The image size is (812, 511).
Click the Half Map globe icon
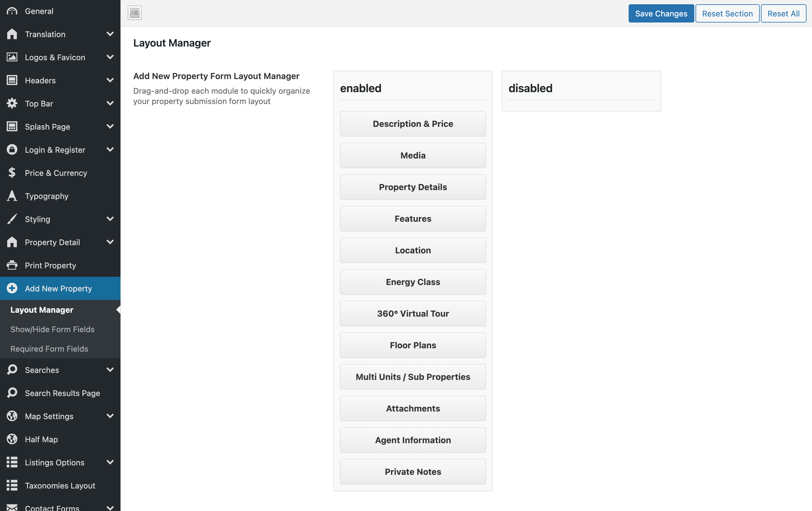tap(12, 439)
